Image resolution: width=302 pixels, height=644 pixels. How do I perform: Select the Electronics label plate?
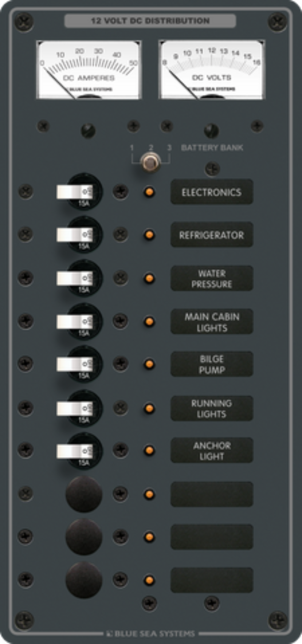click(x=212, y=192)
